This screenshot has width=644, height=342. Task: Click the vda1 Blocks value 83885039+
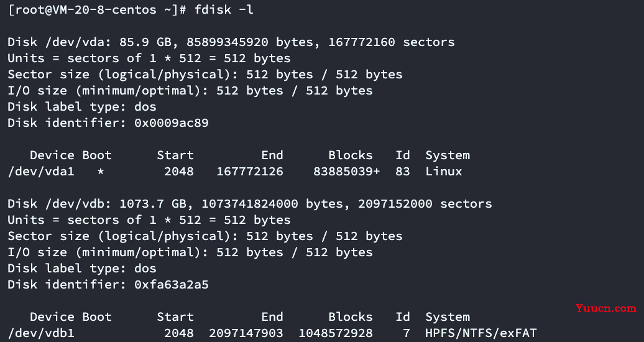pyautogui.click(x=347, y=171)
